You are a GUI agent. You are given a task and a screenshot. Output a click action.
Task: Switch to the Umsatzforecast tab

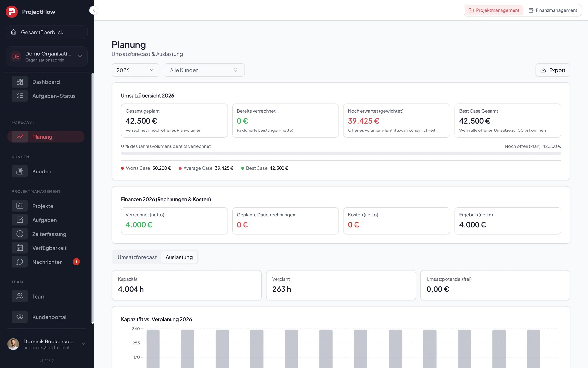coord(137,257)
